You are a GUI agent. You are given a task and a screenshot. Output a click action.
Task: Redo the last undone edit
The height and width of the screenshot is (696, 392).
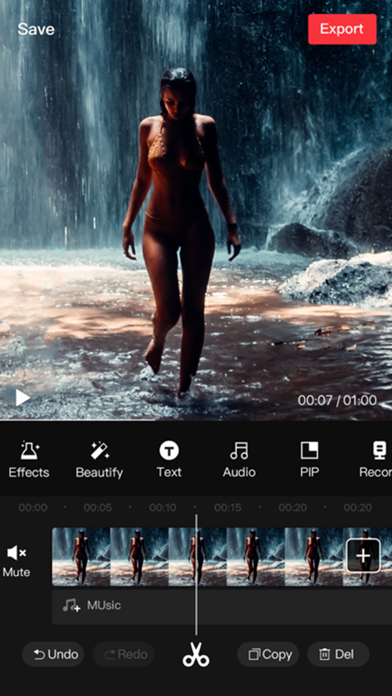[x=123, y=654]
